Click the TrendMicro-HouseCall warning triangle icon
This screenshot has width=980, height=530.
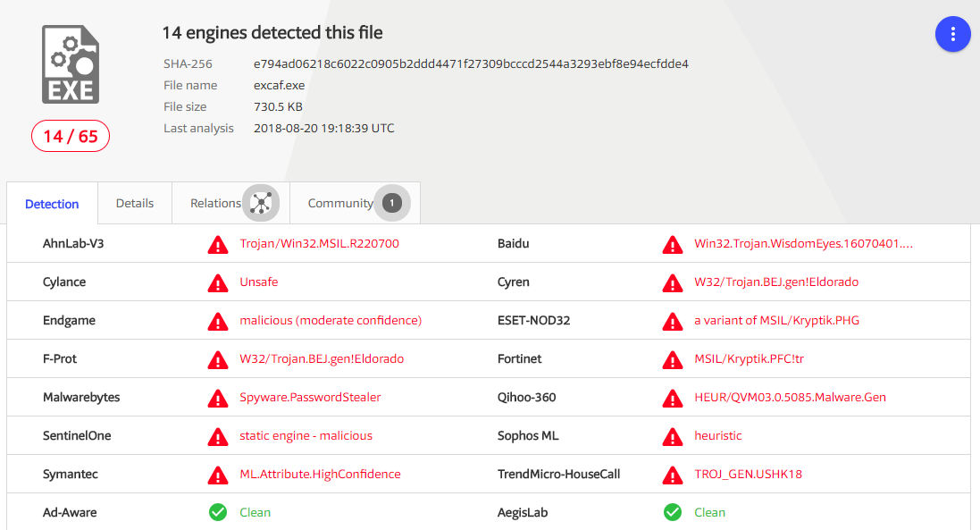(x=673, y=475)
